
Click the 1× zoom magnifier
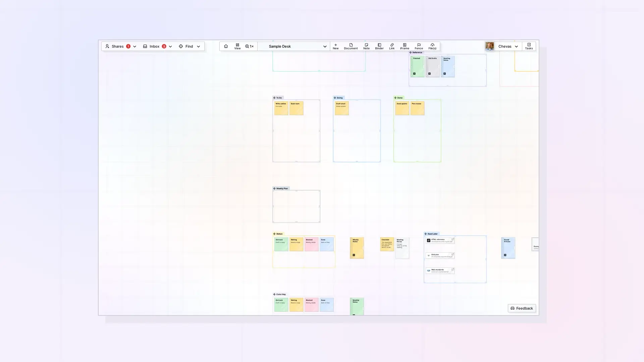click(249, 46)
